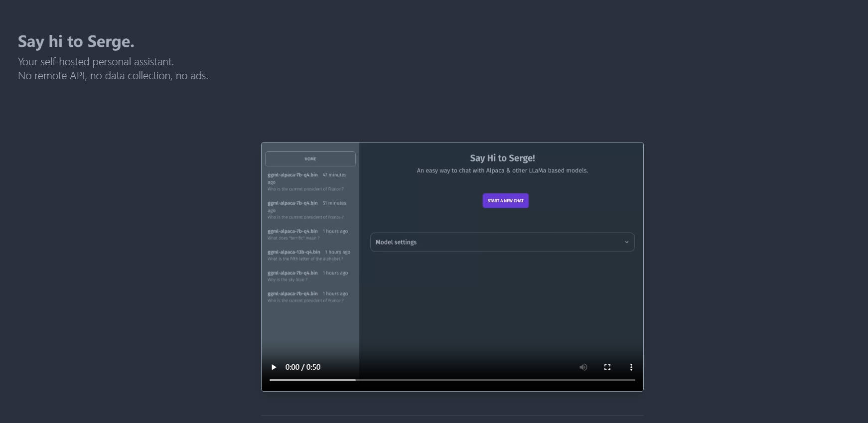Open the chat from 51 minutes ago
The height and width of the screenshot is (423, 868).
coord(307,210)
